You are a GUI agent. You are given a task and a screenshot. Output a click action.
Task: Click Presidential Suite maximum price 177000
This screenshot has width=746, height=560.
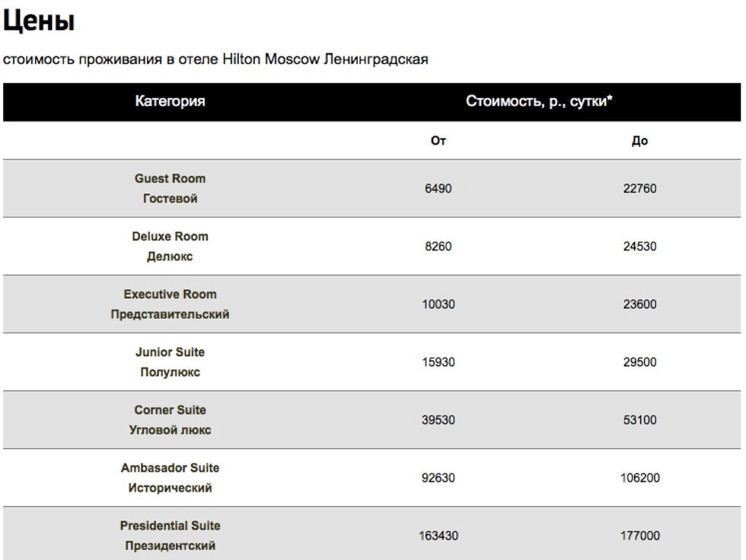click(x=639, y=536)
